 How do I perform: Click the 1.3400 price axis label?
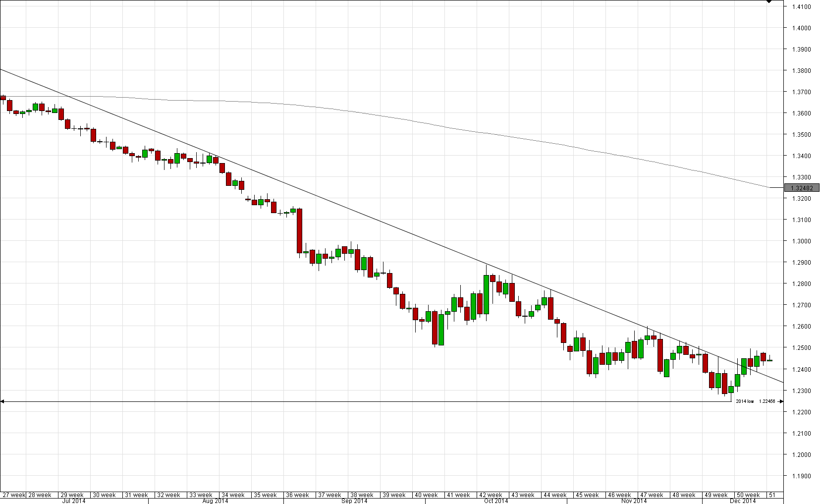click(x=801, y=156)
